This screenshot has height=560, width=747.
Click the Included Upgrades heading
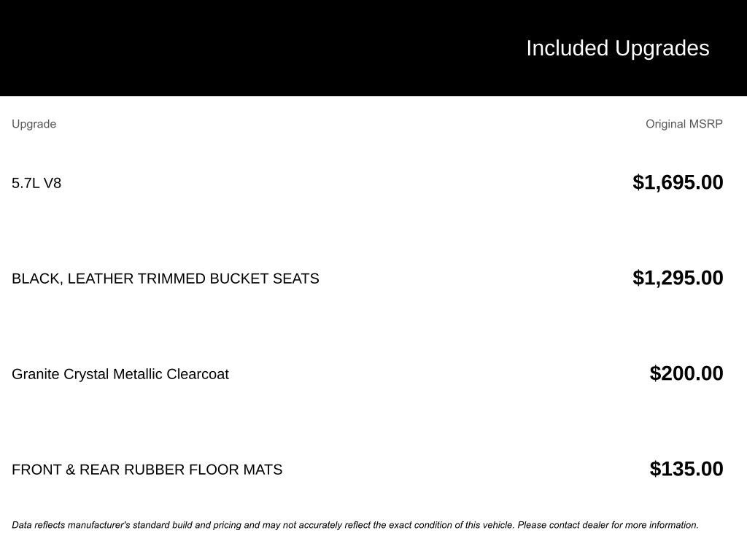click(617, 48)
